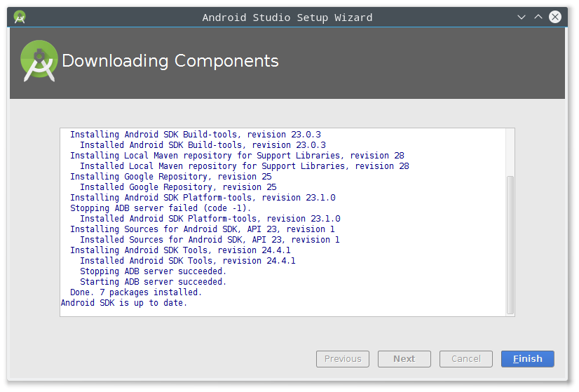This screenshot has height=392, width=579.
Task: Close the Setup Wizard window
Action: [554, 17]
